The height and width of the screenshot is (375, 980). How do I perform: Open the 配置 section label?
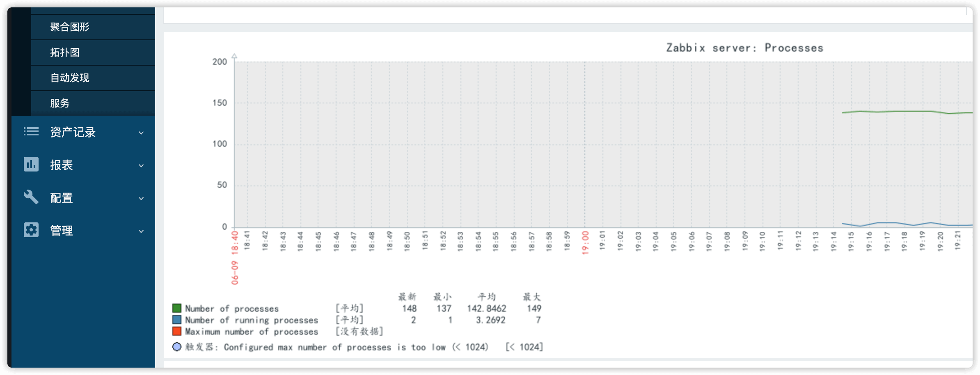(x=62, y=198)
